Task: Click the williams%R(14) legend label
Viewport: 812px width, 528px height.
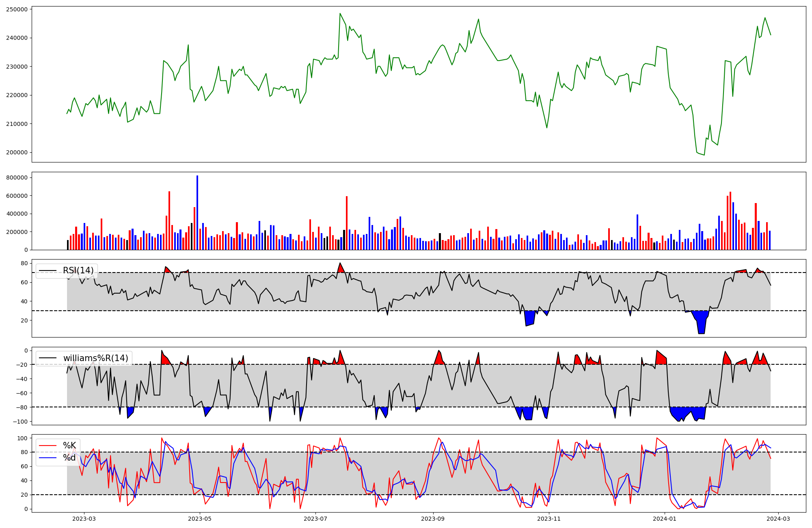Action: [x=95, y=358]
